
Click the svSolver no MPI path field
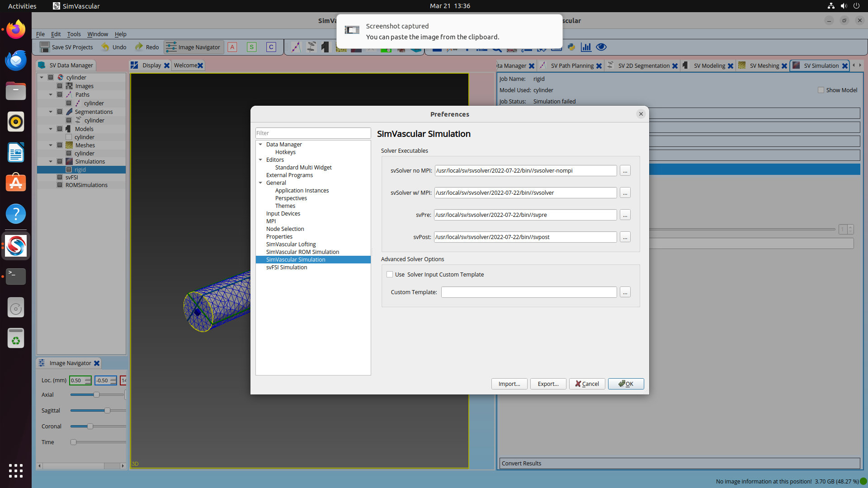pos(525,170)
